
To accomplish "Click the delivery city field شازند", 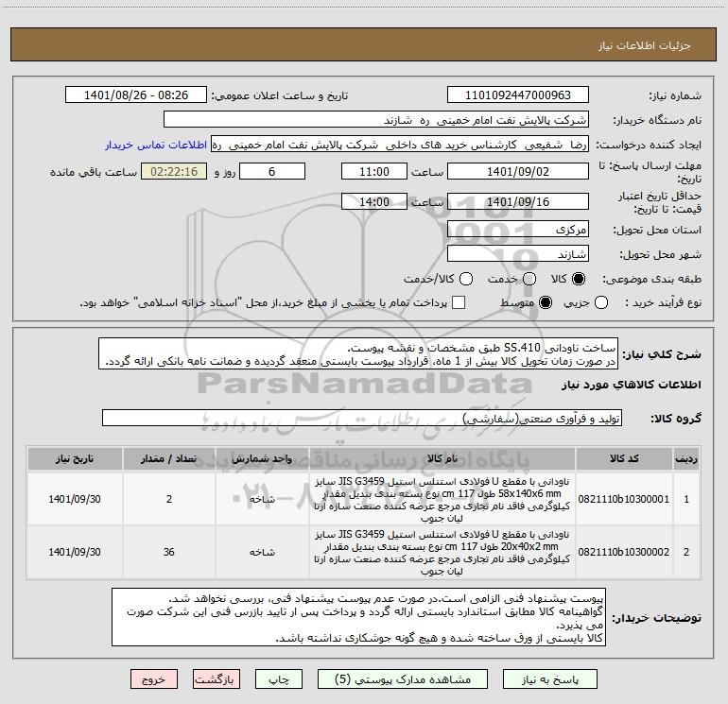I will tap(518, 254).
